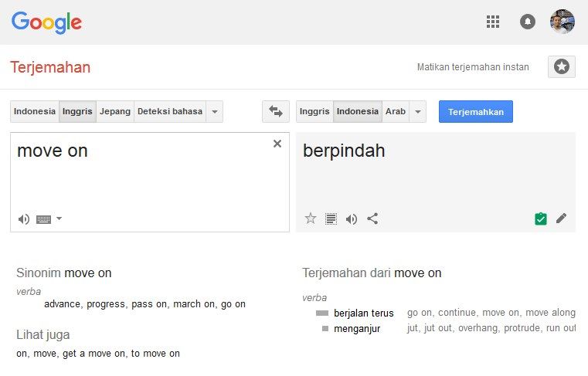Copy translated text with select-all icon
The width and height of the screenshot is (588, 376).
pyautogui.click(x=331, y=218)
